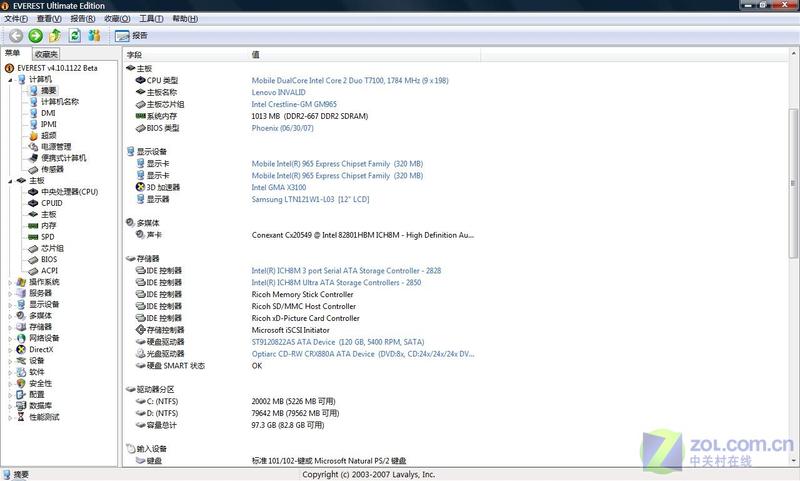800x481 pixels.
Task: Click the 软件 software icon in tree
Action: click(x=21, y=372)
